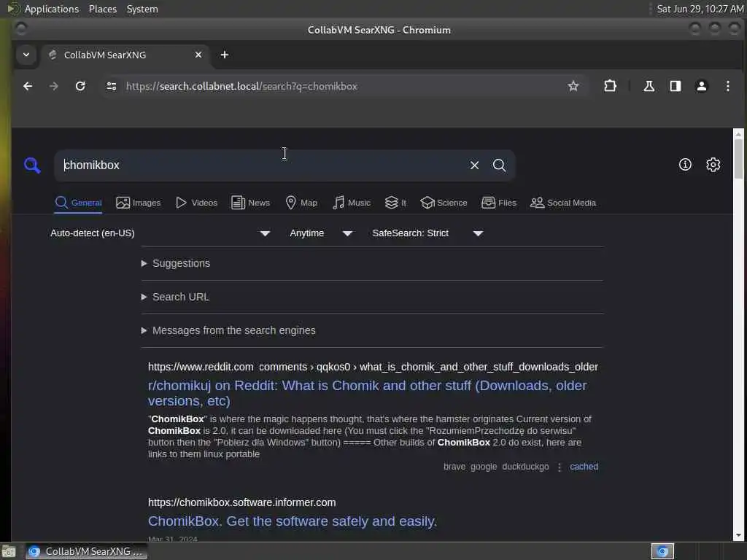This screenshot has height=560, width=747.
Task: Click the forward navigation arrow
Action: click(54, 86)
